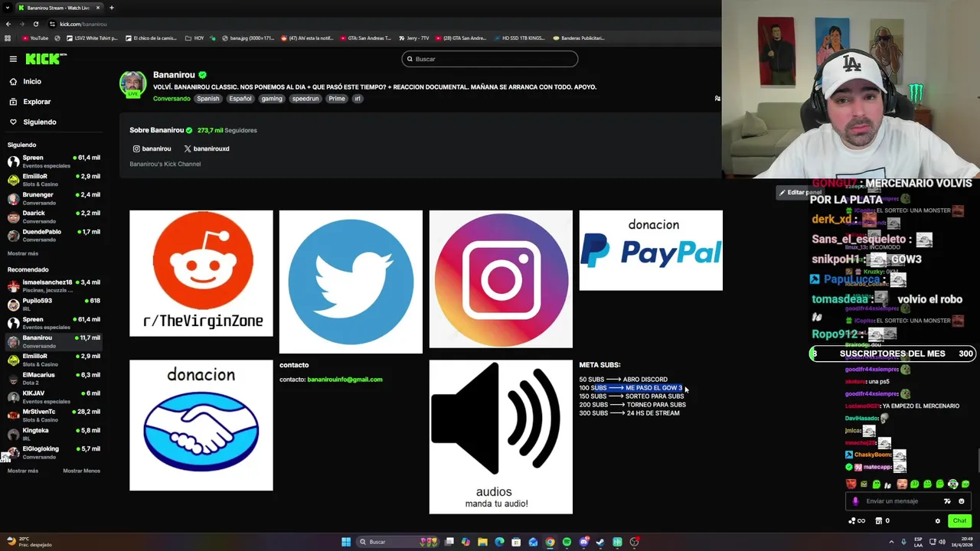This screenshot has width=980, height=551.
Task: Focus the Buscar search box on Kick
Action: (x=490, y=59)
